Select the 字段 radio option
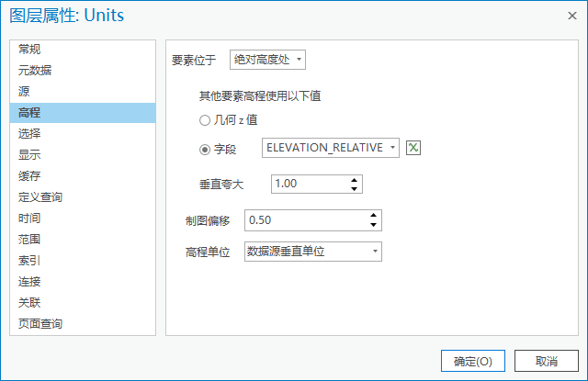 [205, 149]
